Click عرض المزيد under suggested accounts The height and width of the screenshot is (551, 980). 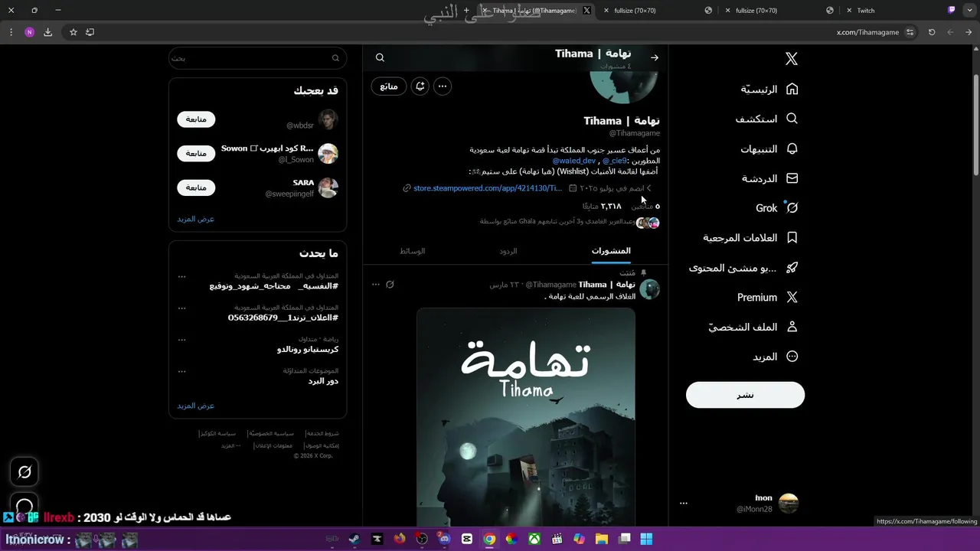196,219
